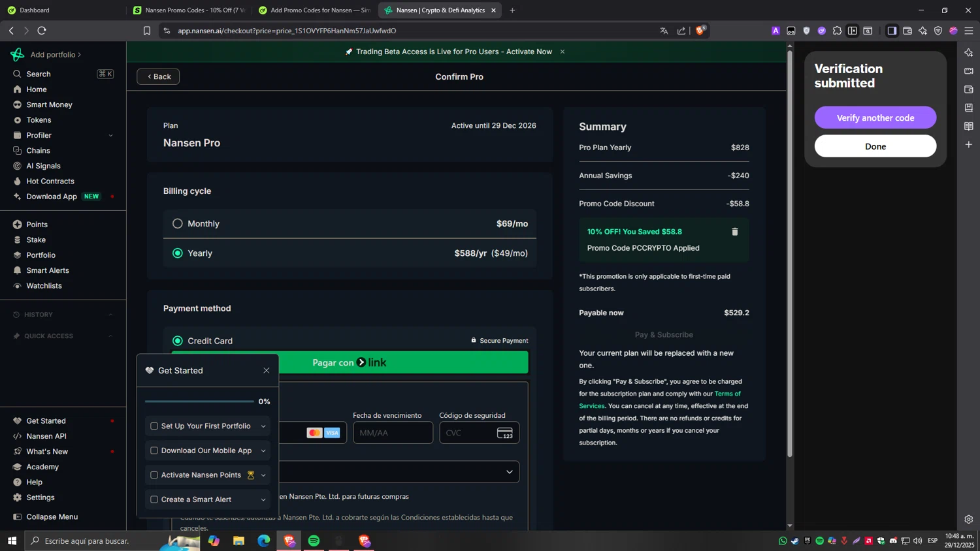Click Brave Shields lion icon
Image resolution: width=980 pixels, height=551 pixels.
pos(700,31)
